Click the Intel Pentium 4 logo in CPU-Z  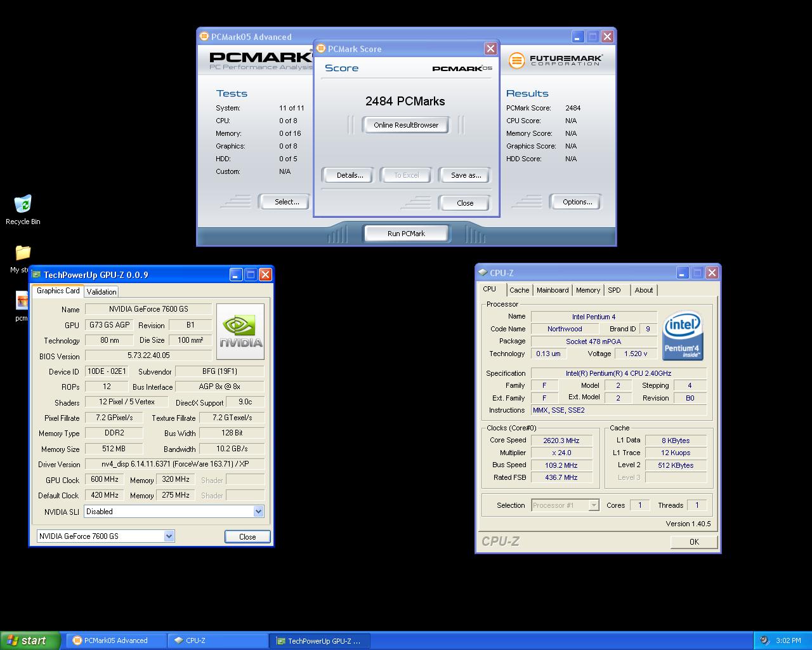tap(683, 335)
